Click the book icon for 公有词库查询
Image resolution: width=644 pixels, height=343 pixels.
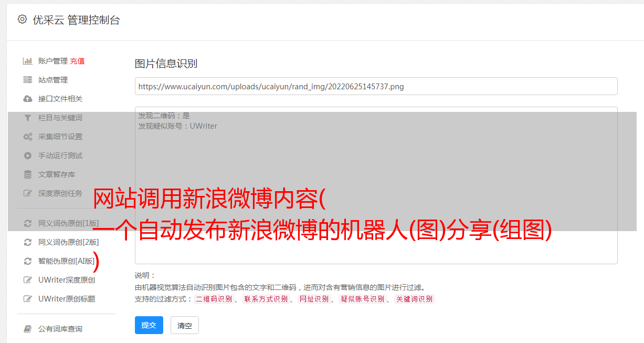point(28,329)
